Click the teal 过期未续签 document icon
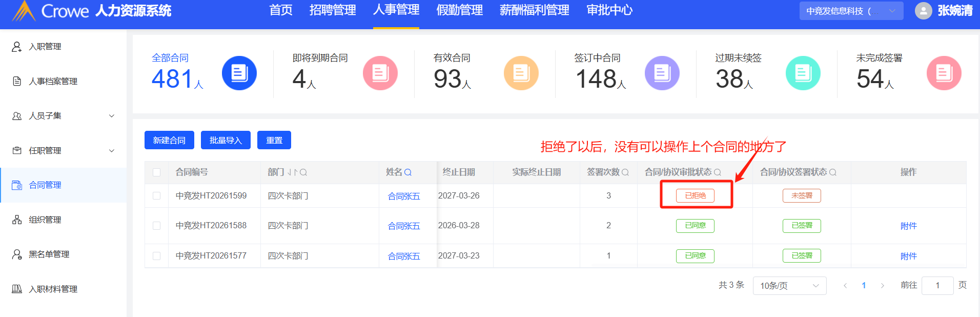This screenshot has width=980, height=317. [x=803, y=73]
